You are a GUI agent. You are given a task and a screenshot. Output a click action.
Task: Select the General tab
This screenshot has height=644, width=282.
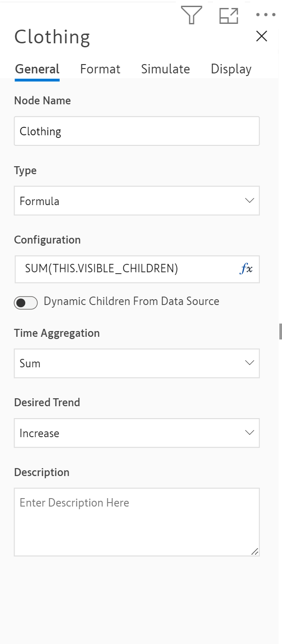tap(37, 69)
